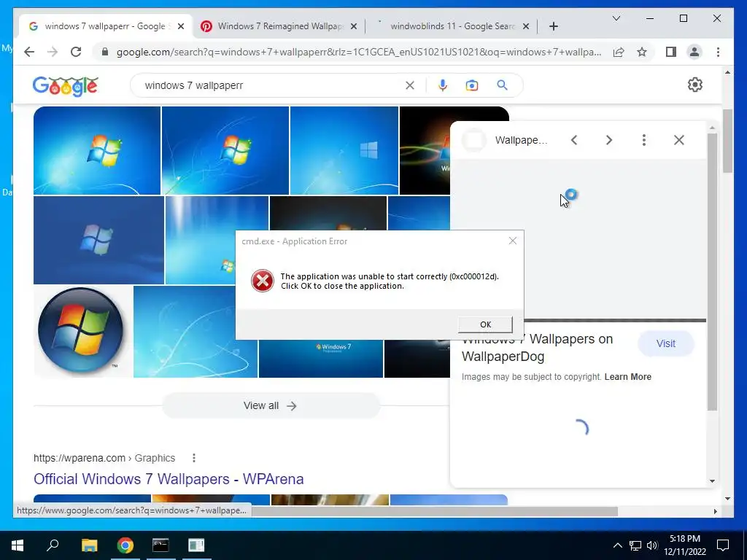Click the Google holiday logo
Viewport: 747px width, 560px height.
click(x=65, y=86)
